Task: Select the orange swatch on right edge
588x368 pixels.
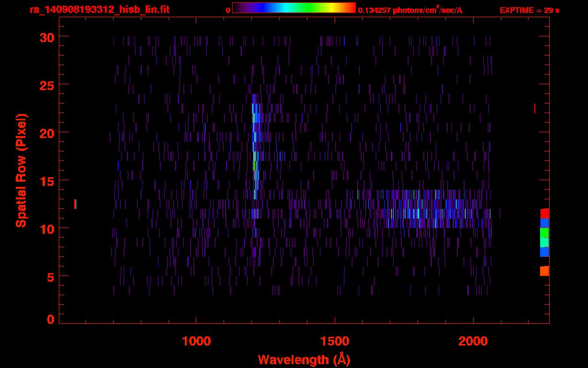Action: point(544,271)
